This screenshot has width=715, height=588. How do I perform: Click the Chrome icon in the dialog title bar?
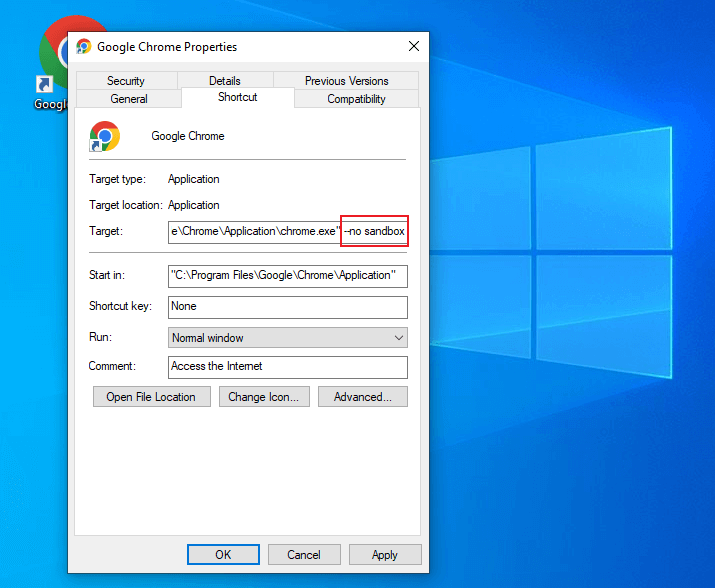coord(83,47)
